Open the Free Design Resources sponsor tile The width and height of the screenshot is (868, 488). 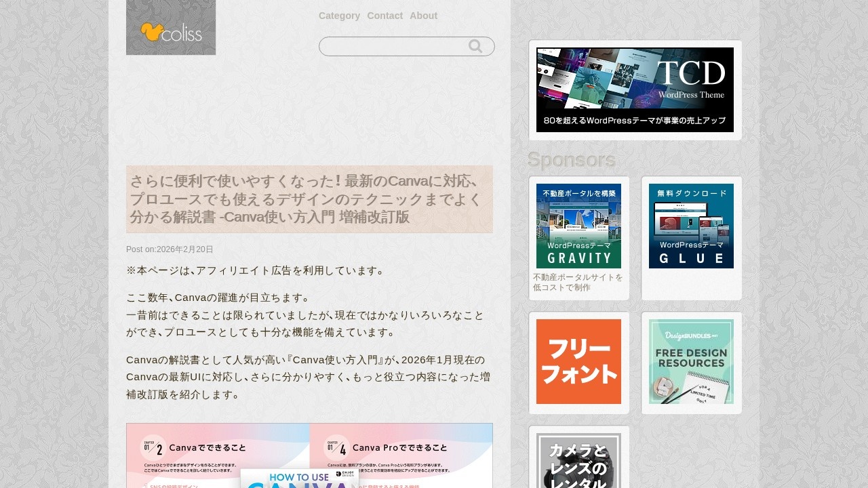pos(691,361)
